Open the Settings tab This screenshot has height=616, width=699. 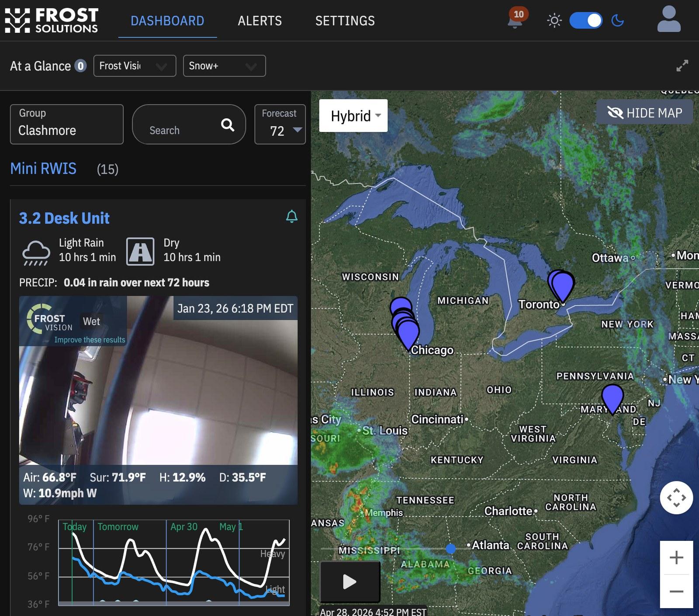(x=345, y=21)
